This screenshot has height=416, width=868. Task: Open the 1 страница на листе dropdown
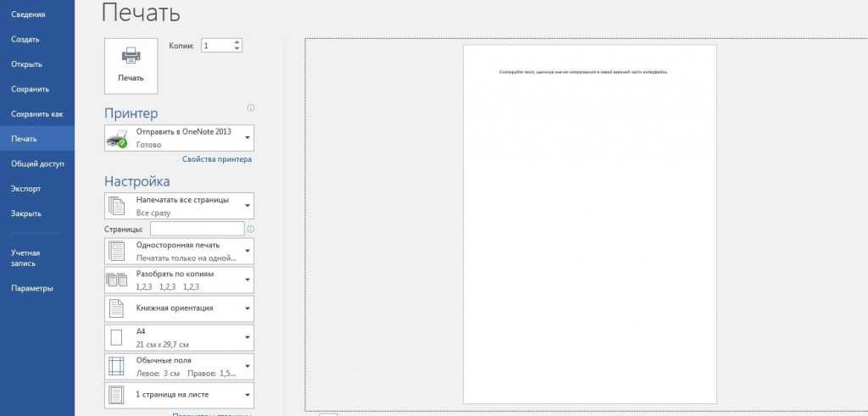click(x=247, y=395)
